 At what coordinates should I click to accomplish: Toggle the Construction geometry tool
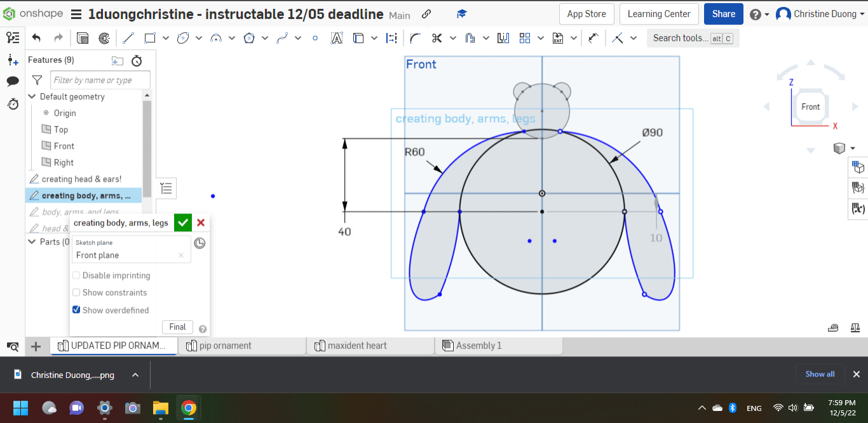click(x=391, y=38)
